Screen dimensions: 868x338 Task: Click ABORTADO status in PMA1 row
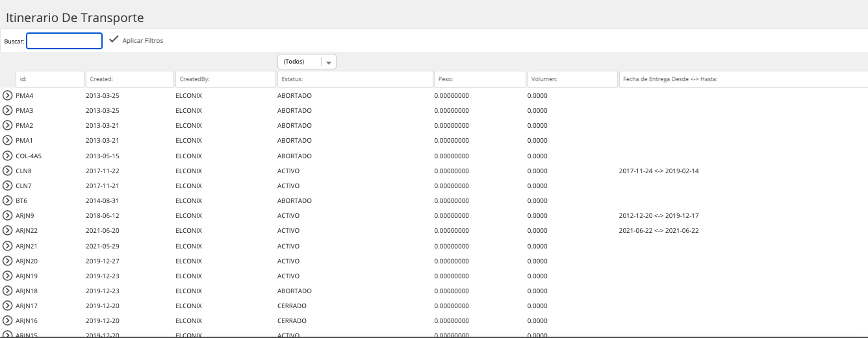tap(294, 140)
